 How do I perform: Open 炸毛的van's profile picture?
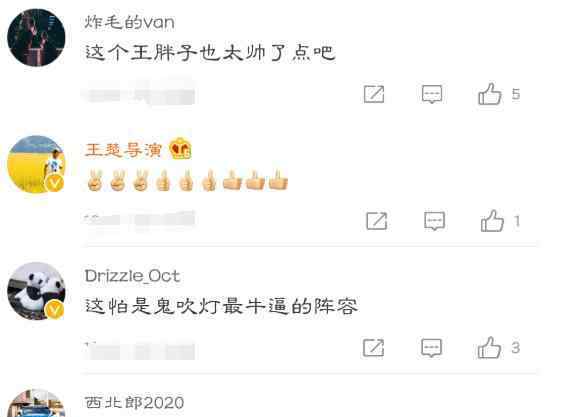pos(36,38)
